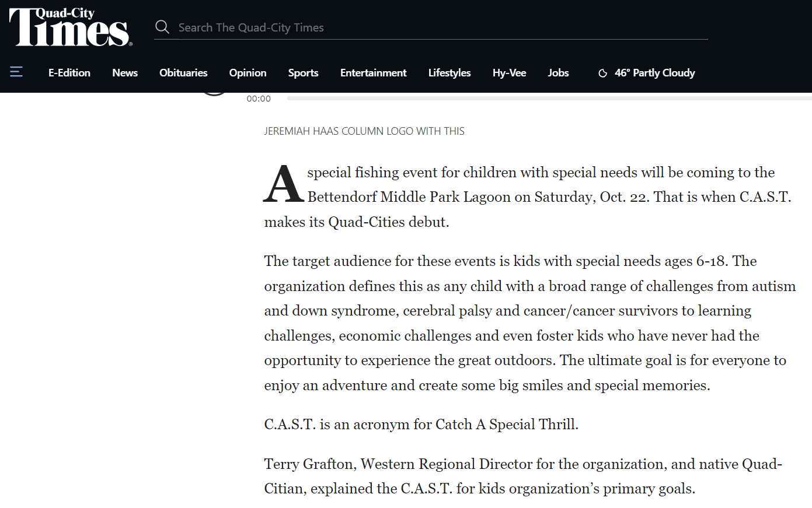The height and width of the screenshot is (508, 812).
Task: Click the partially hidden audio play button
Action: point(214,94)
